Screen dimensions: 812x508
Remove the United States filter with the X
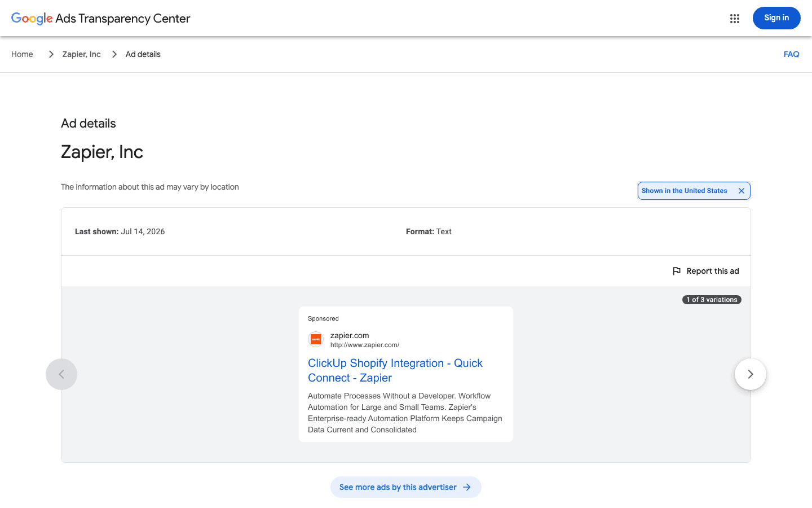point(742,191)
